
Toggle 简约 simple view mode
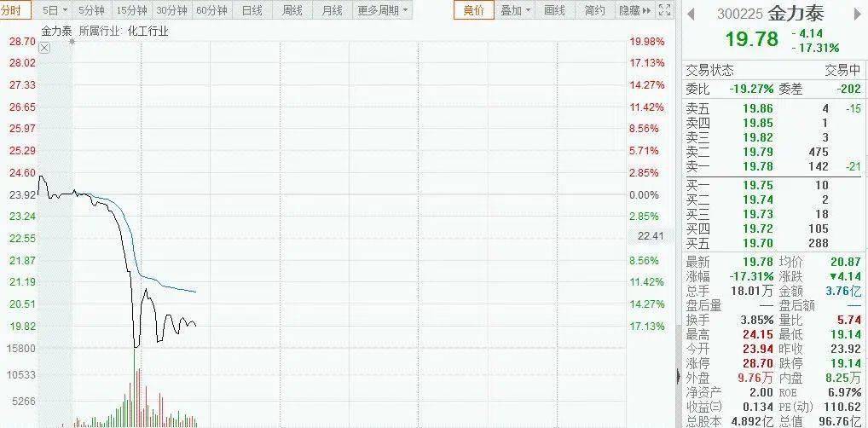[594, 10]
